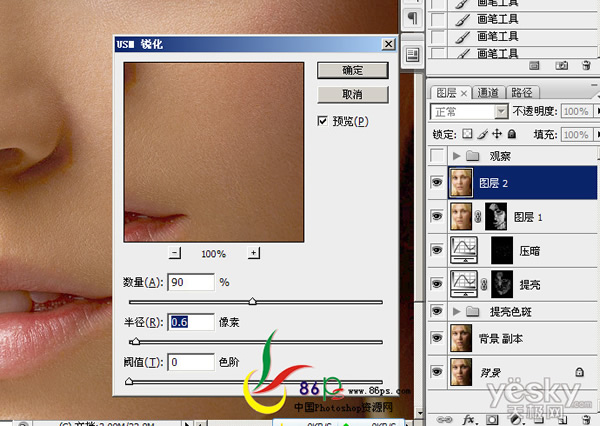Switch to the 路径 paths tab
This screenshot has height=426, width=600.
[x=522, y=93]
